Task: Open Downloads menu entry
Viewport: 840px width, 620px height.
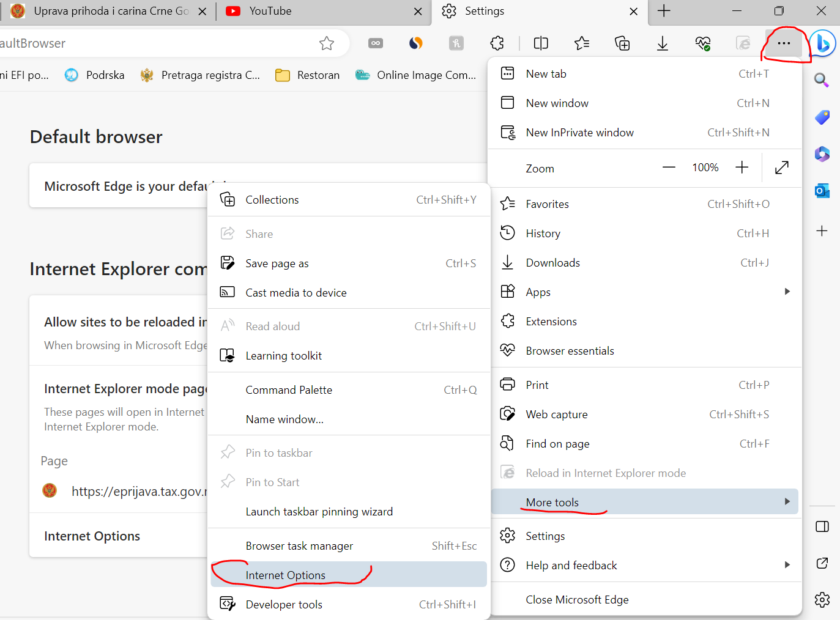Action: (645, 263)
